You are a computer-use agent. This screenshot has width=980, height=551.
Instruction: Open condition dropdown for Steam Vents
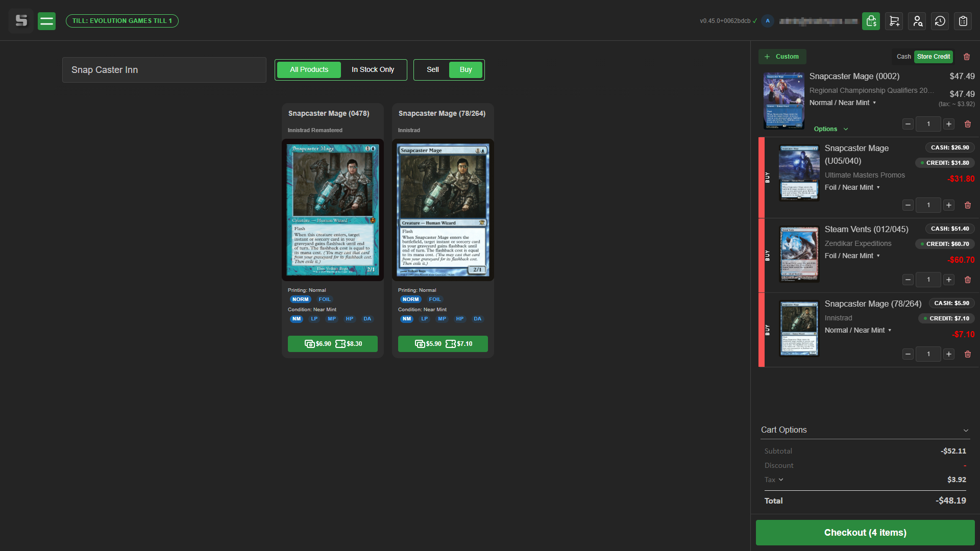coord(852,256)
